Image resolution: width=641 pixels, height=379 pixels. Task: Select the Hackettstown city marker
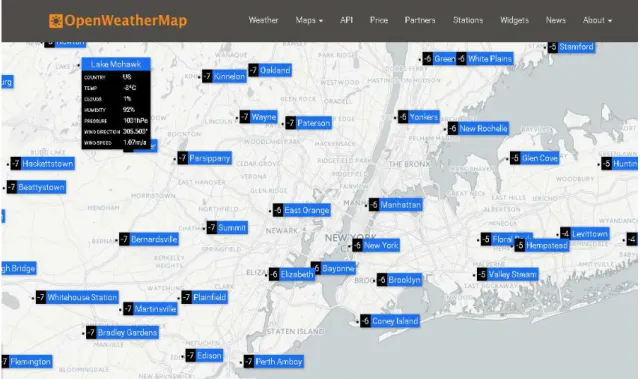[x=43, y=164]
